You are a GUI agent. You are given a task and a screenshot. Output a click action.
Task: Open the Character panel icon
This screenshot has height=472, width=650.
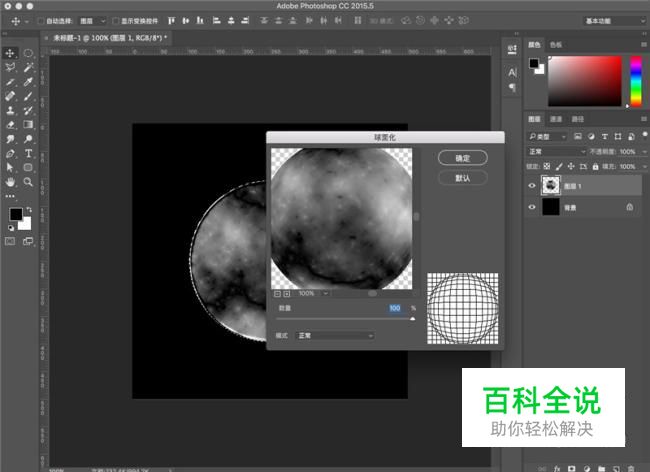pos(512,73)
